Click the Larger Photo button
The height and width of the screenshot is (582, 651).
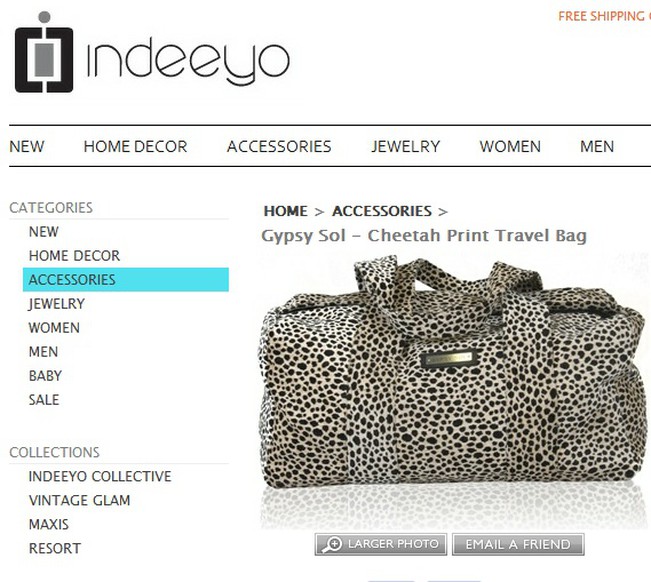click(381, 544)
